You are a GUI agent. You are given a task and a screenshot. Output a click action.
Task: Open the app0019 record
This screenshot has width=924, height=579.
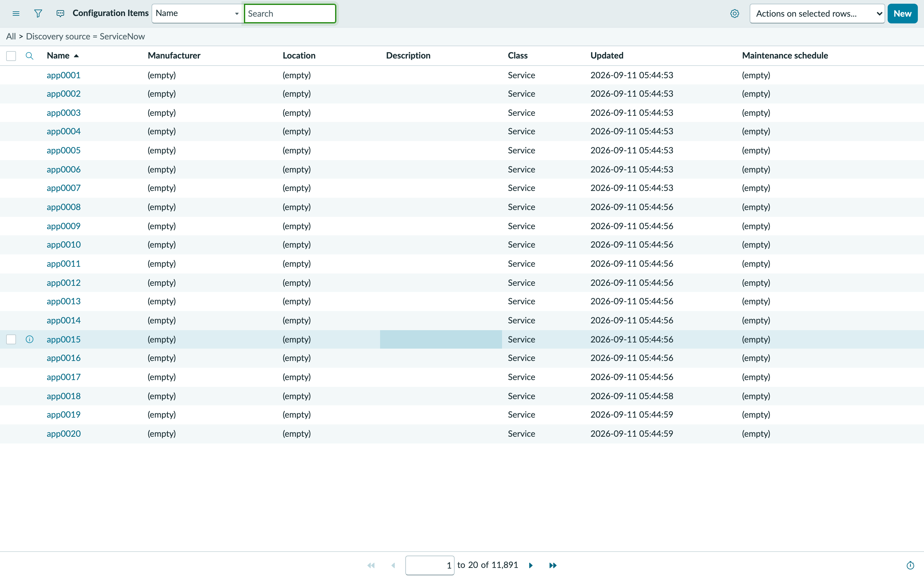pos(63,415)
